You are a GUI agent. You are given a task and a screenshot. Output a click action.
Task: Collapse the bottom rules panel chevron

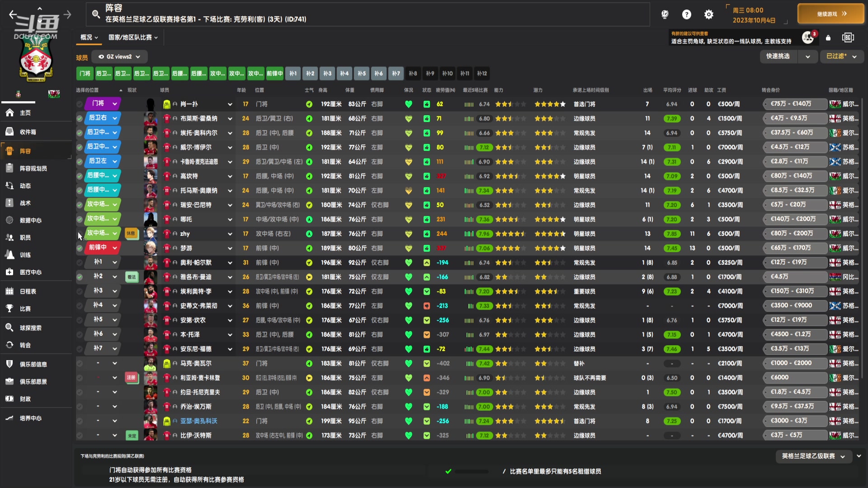pyautogui.click(x=859, y=456)
